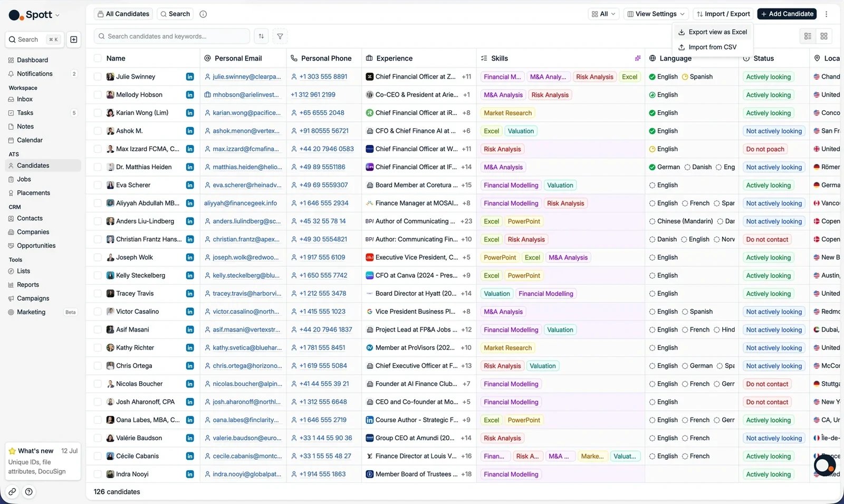Viewport: 844px width, 504px height.
Task: Open Calendar in the sidebar
Action: point(30,140)
